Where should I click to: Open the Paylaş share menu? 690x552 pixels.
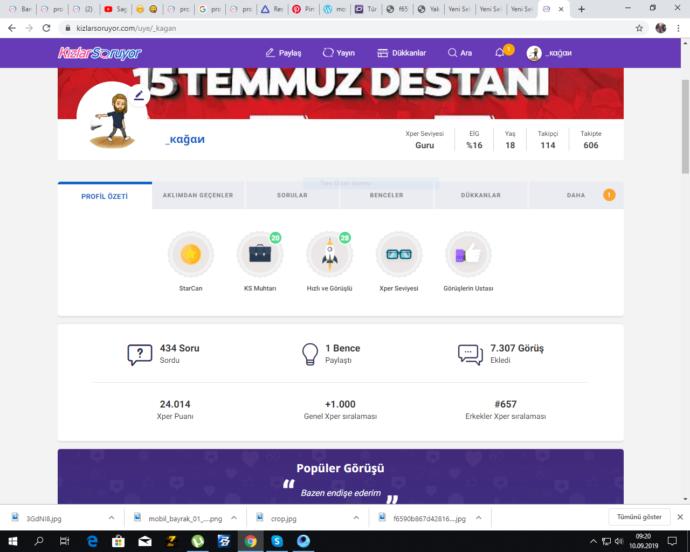(283, 53)
